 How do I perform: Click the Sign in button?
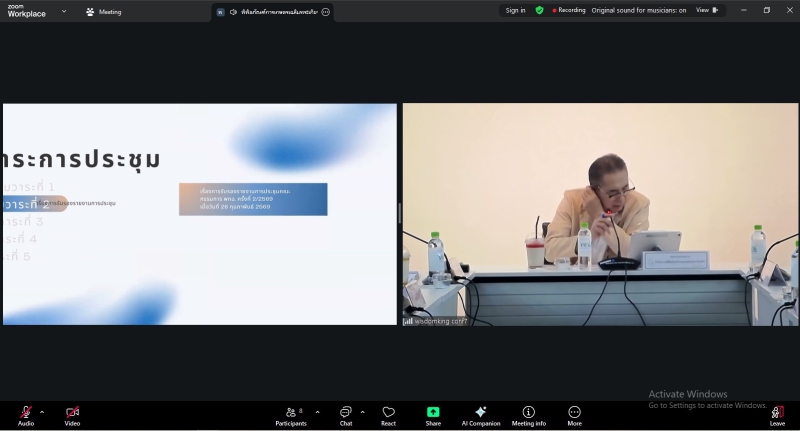(515, 10)
